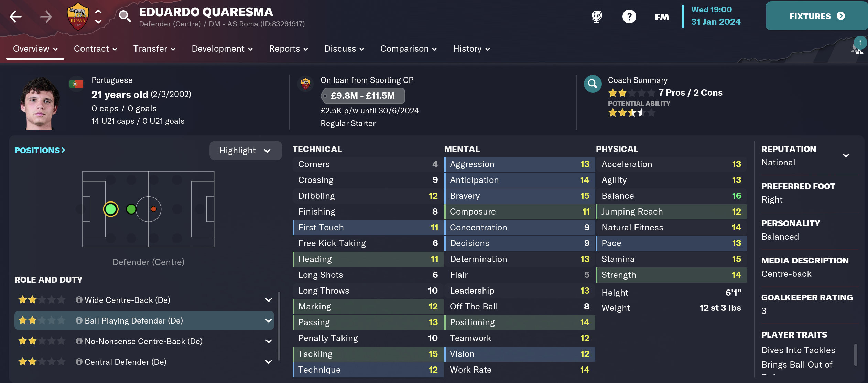This screenshot has width=868, height=383.
Task: Open the Highlight dropdown
Action: (245, 151)
